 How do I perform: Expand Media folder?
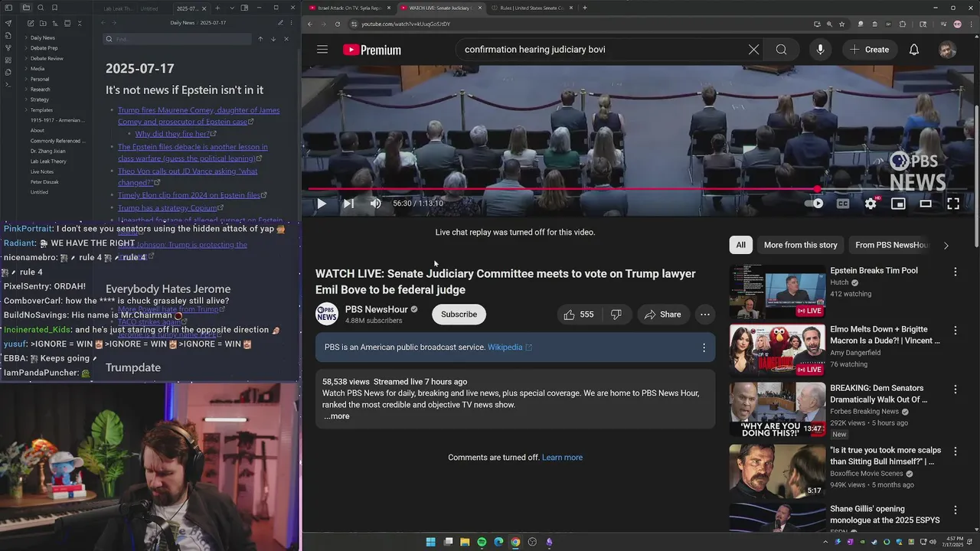point(26,69)
